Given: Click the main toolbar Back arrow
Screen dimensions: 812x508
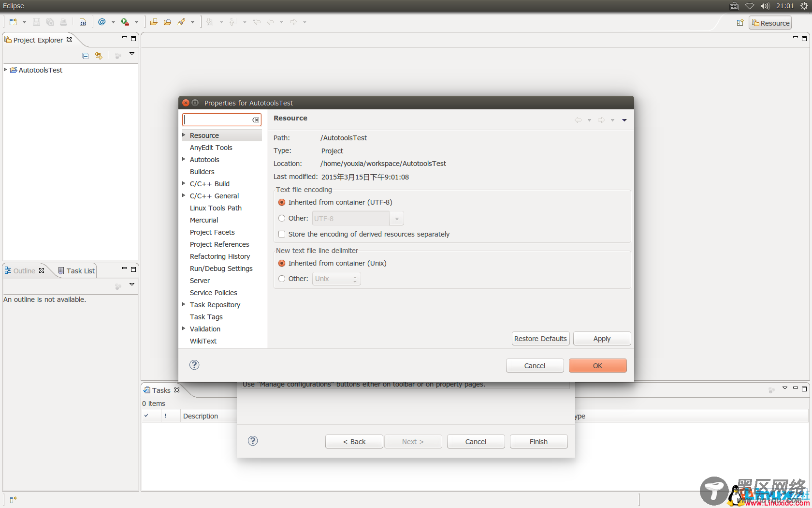Looking at the screenshot, I should pyautogui.click(x=270, y=22).
